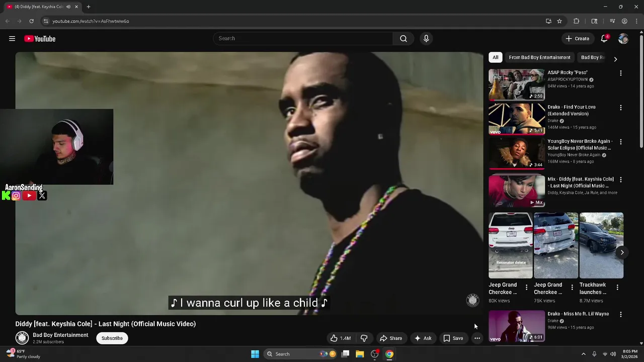The width and height of the screenshot is (644, 362).
Task: Mute the tab using its speaker icon
Action: [x=68, y=7]
